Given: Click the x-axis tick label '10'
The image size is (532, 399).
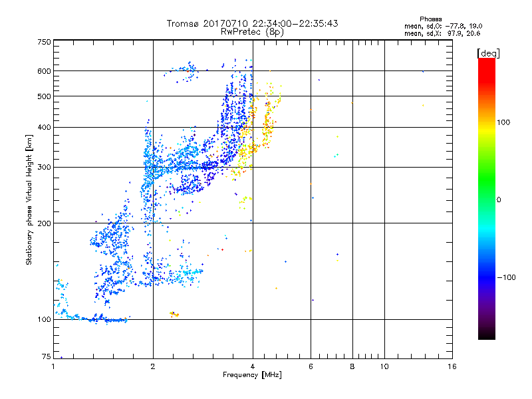Looking at the screenshot, I should coord(384,366).
